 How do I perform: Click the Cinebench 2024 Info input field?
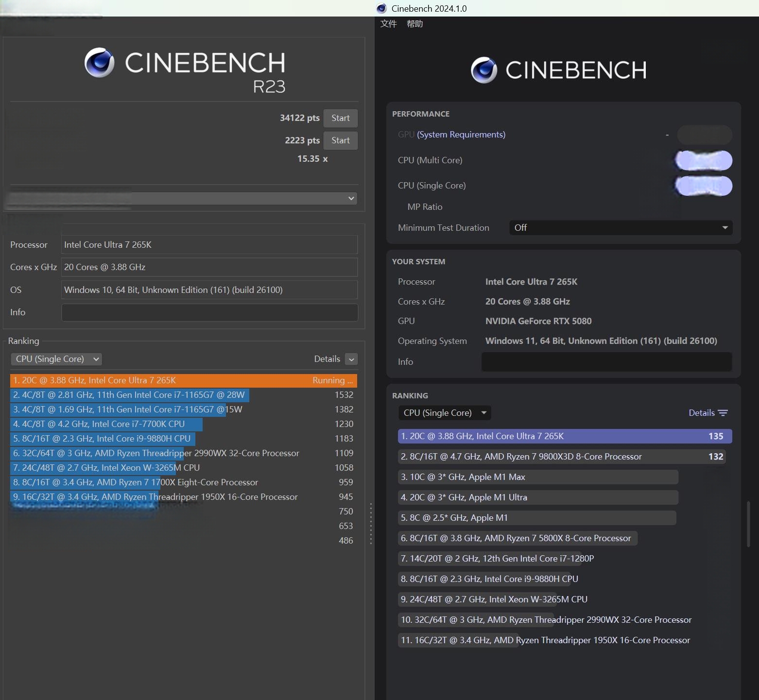pyautogui.click(x=607, y=362)
